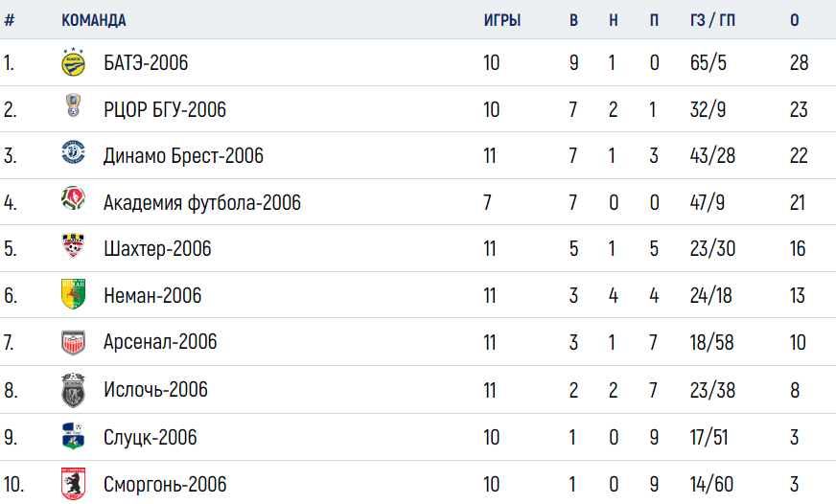Click the Неман-2006 green shield logo
836x504 pixels.
tap(73, 293)
